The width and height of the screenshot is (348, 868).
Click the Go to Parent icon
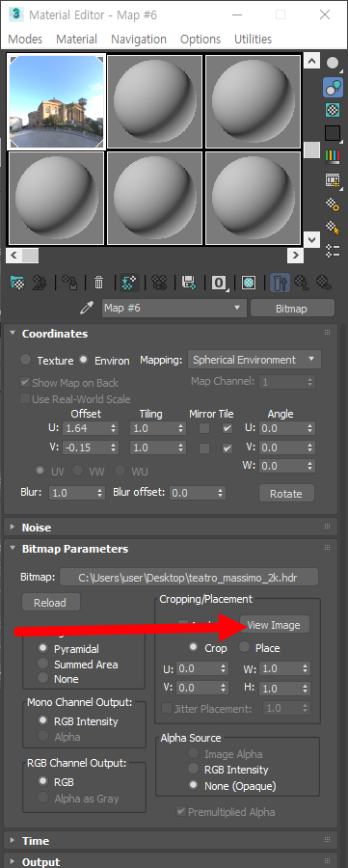[x=302, y=283]
